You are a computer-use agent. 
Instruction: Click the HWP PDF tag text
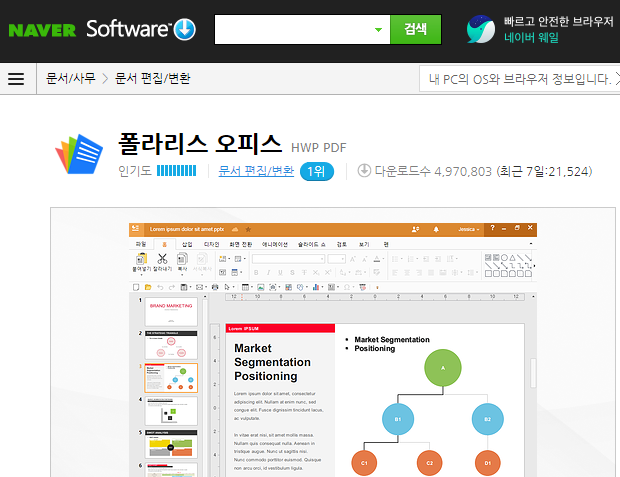click(x=319, y=148)
